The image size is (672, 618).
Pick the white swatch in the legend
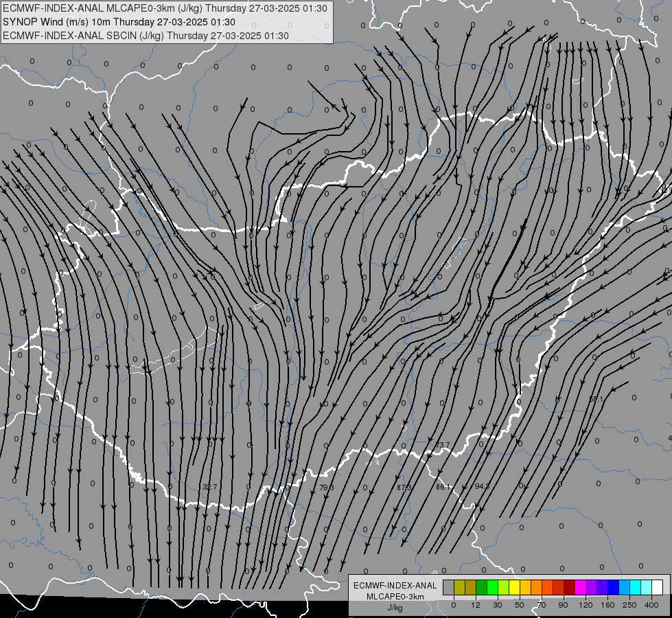pos(658,588)
